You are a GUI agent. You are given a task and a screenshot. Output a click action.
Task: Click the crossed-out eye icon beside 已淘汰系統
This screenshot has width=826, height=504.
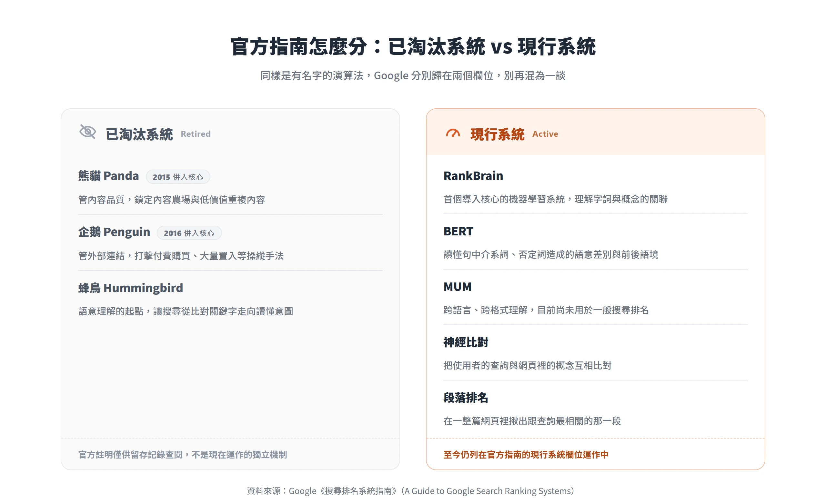[x=88, y=131]
